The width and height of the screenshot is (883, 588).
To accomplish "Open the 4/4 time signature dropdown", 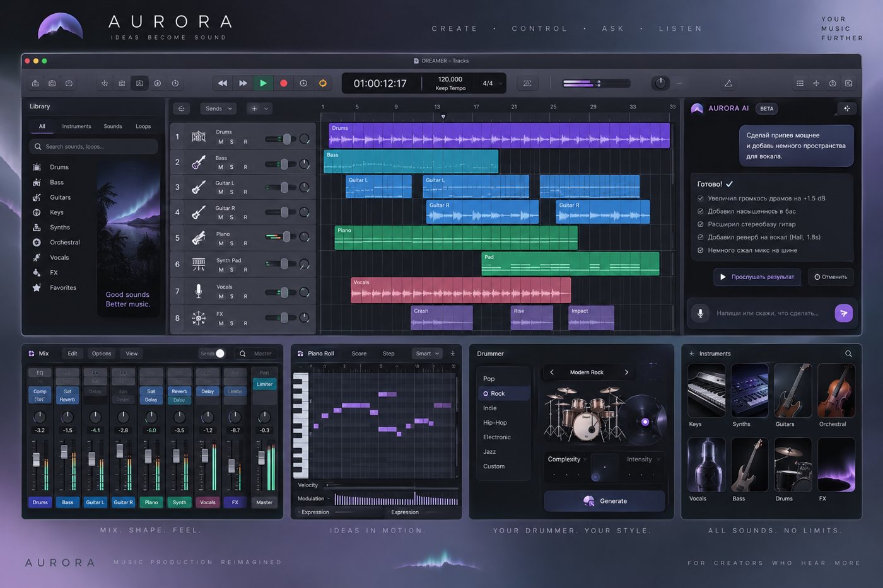I will pyautogui.click(x=493, y=83).
